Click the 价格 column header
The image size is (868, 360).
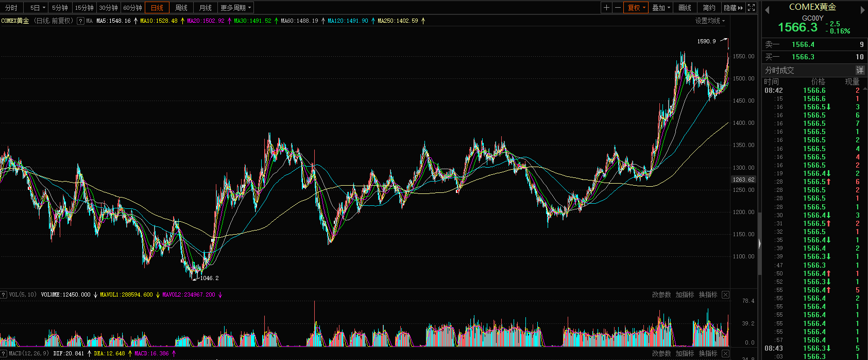point(818,81)
